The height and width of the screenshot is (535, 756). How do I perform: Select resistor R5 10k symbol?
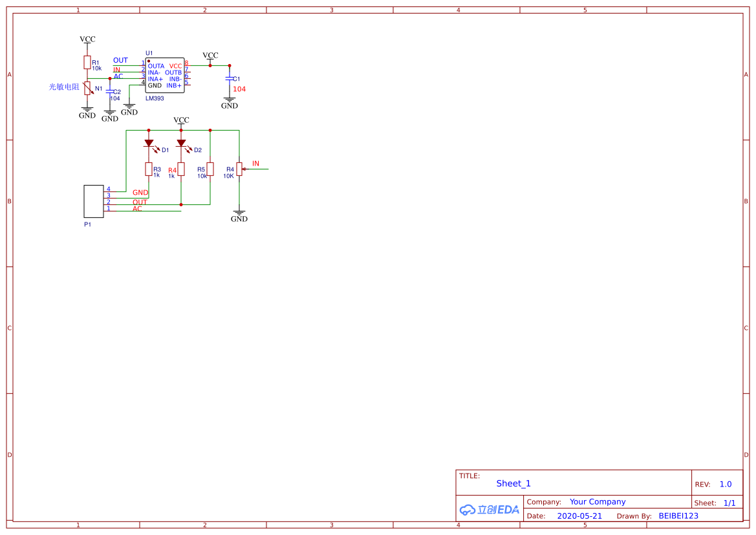[x=210, y=169]
